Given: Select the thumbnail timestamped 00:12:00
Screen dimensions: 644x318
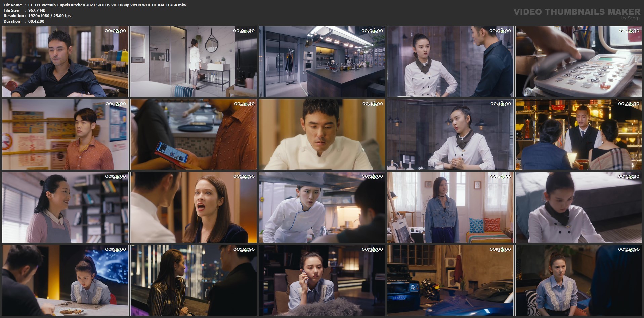Looking at the screenshot, I should (65, 134).
